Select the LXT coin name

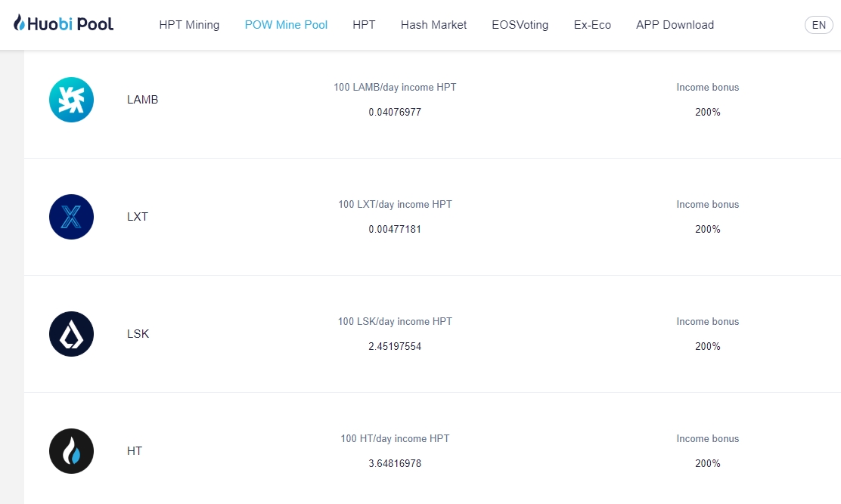point(138,217)
